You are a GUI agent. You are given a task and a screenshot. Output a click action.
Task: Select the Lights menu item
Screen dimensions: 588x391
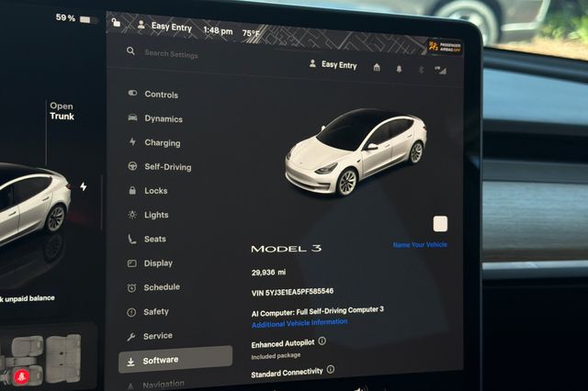pos(155,215)
